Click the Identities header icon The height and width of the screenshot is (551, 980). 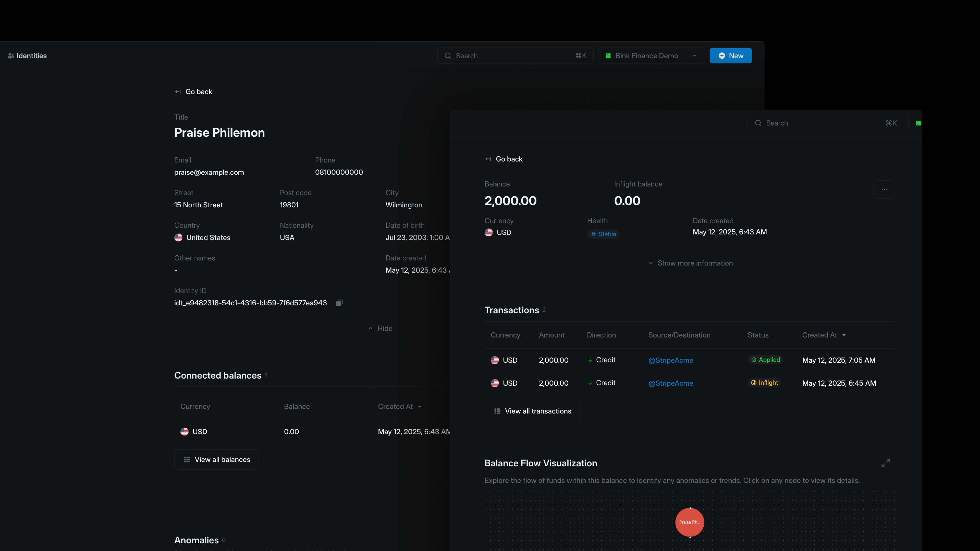click(11, 56)
